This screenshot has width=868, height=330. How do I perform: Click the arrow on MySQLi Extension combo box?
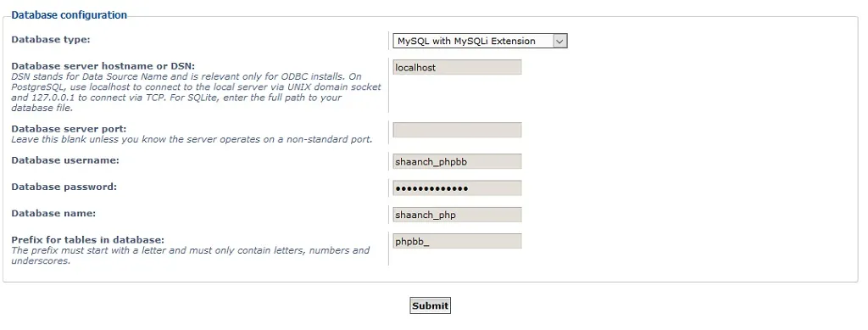(559, 41)
